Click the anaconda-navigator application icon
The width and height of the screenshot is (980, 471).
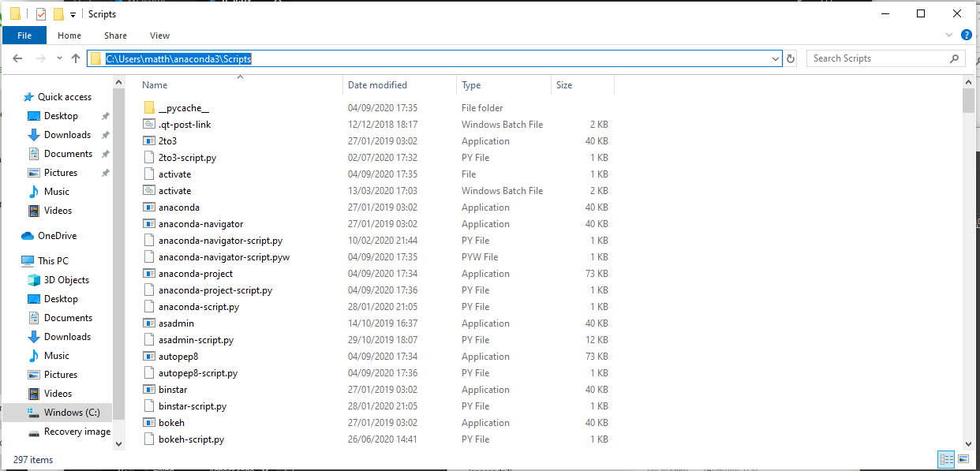click(x=150, y=224)
